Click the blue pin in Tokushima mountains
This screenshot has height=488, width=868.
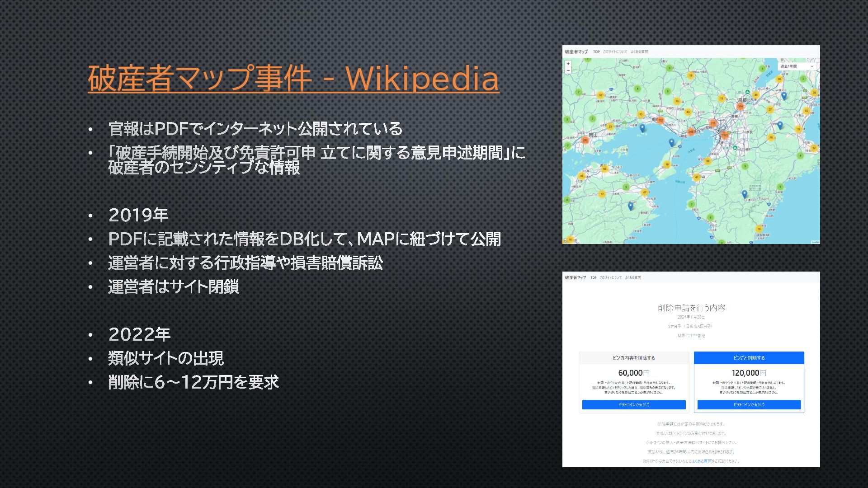click(631, 206)
